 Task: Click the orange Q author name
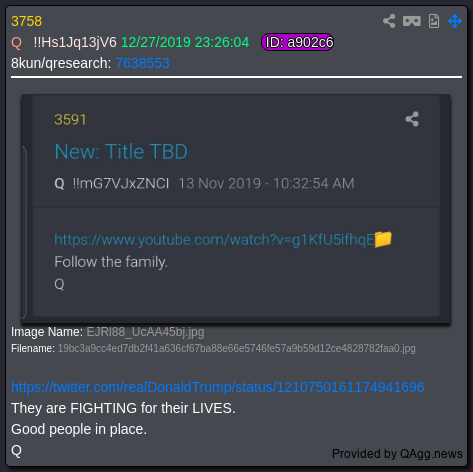pyautogui.click(x=16, y=43)
